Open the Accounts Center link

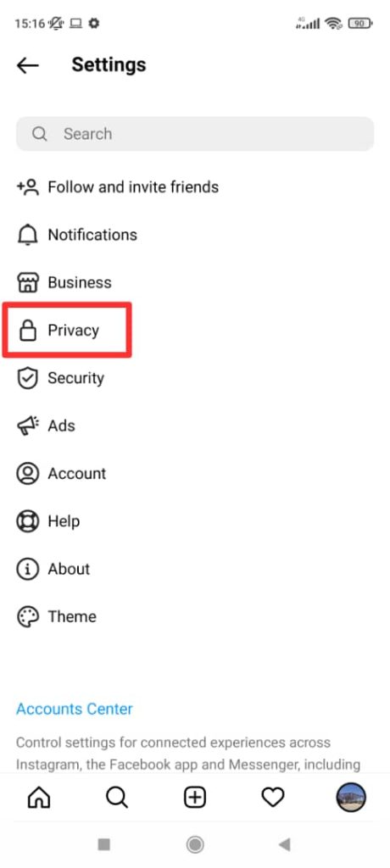[x=75, y=709]
